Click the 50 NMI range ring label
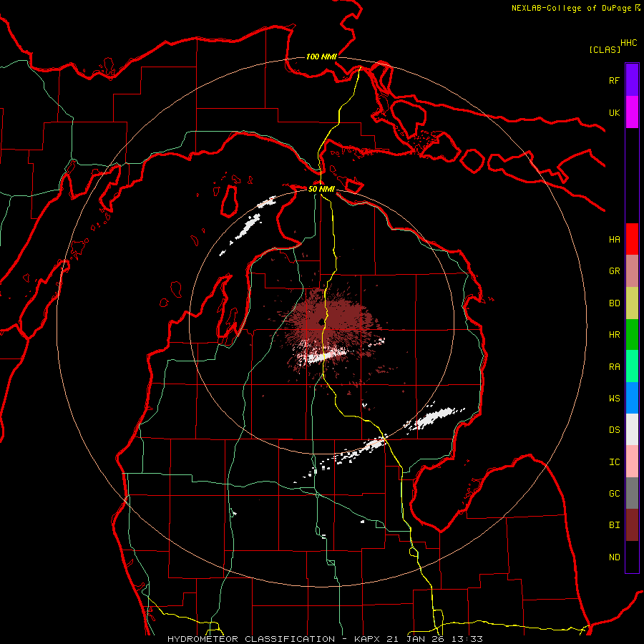This screenshot has height=644, width=644. (x=321, y=189)
